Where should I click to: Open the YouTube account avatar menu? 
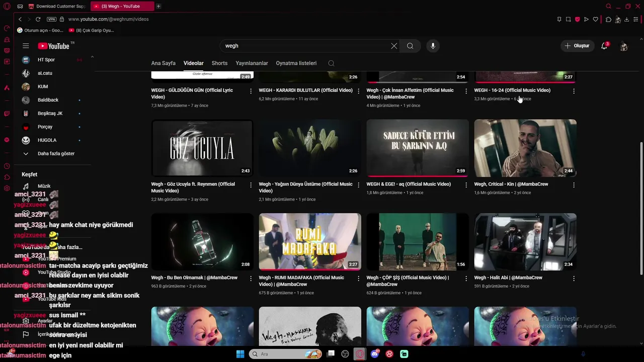pos(623,46)
